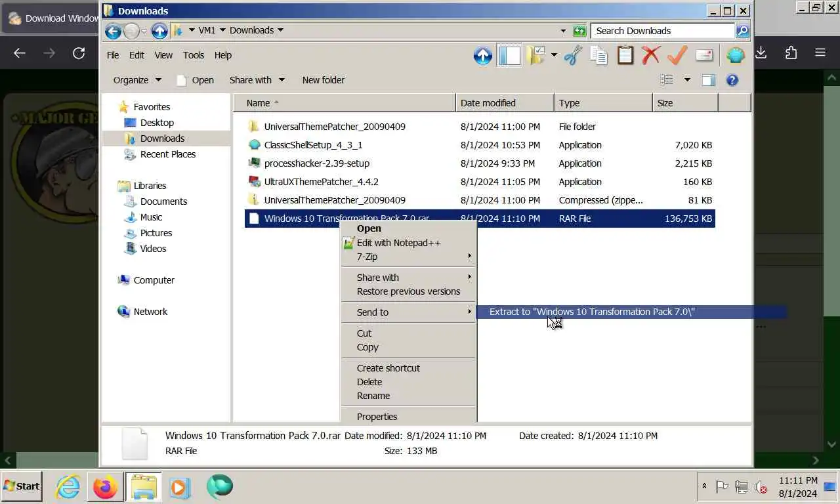Sort by the Size column header
Image resolution: width=840 pixels, height=504 pixels.
pos(685,103)
